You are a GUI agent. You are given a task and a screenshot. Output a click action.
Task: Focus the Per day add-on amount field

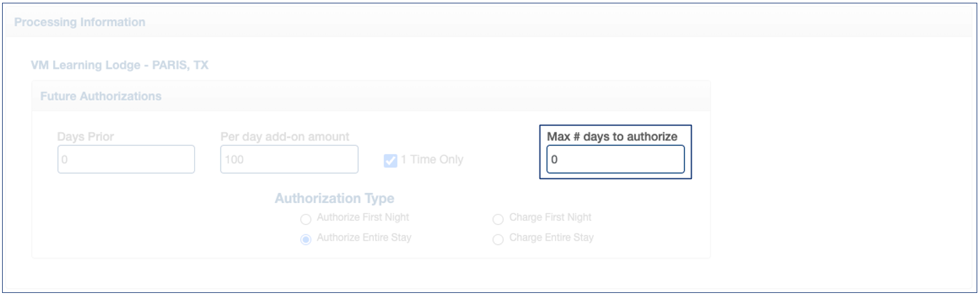[289, 159]
